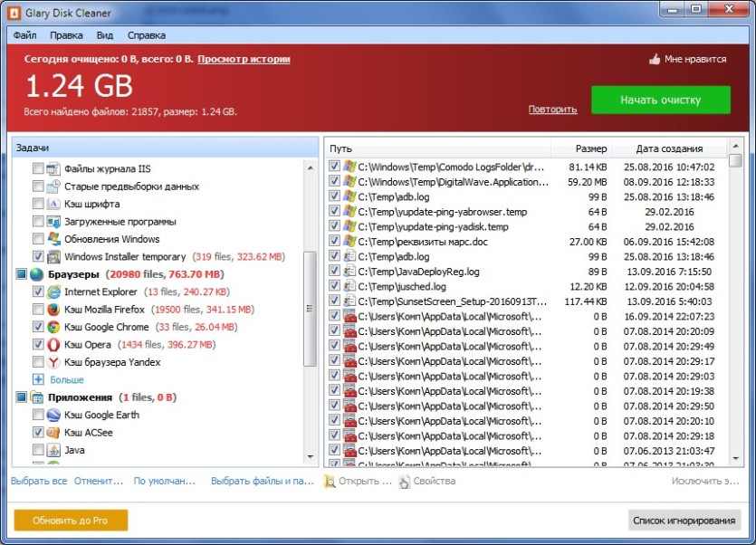Enable the Кэш Mozilla Firefox checkbox
This screenshot has height=545, width=756.
pos(38,309)
